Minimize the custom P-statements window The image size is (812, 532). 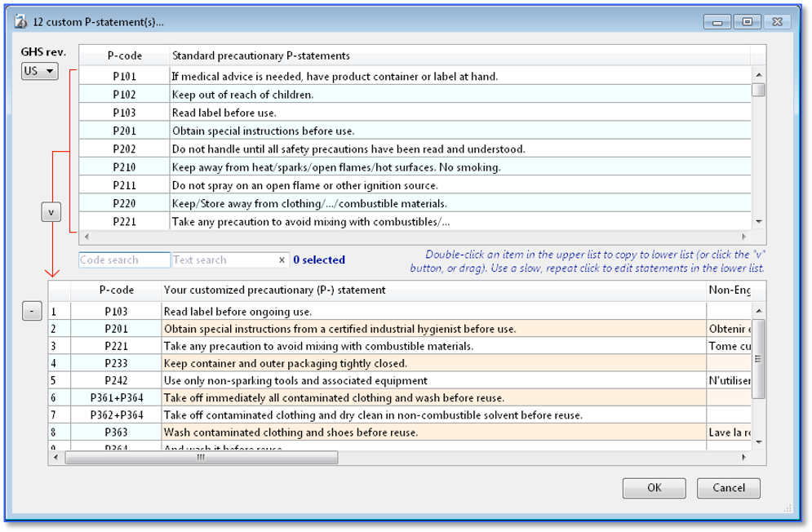click(717, 22)
